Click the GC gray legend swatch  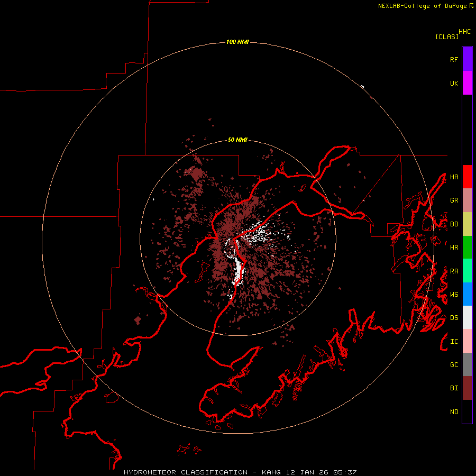tap(467, 364)
